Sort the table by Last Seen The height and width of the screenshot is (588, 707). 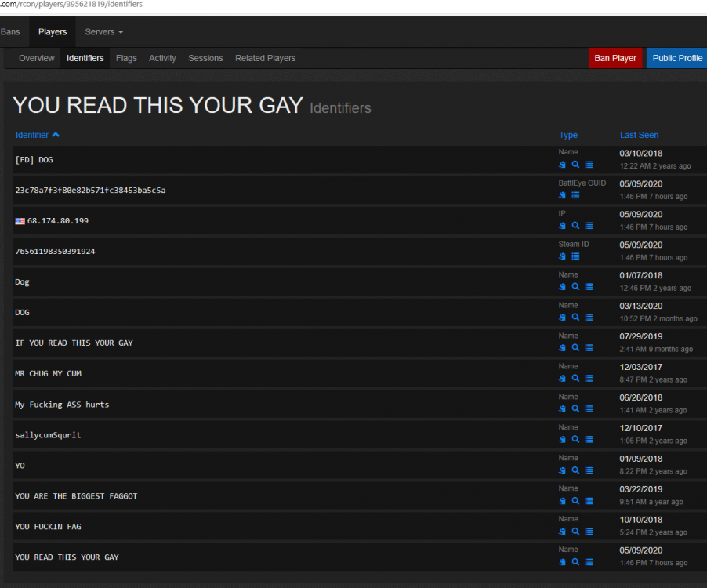point(639,135)
